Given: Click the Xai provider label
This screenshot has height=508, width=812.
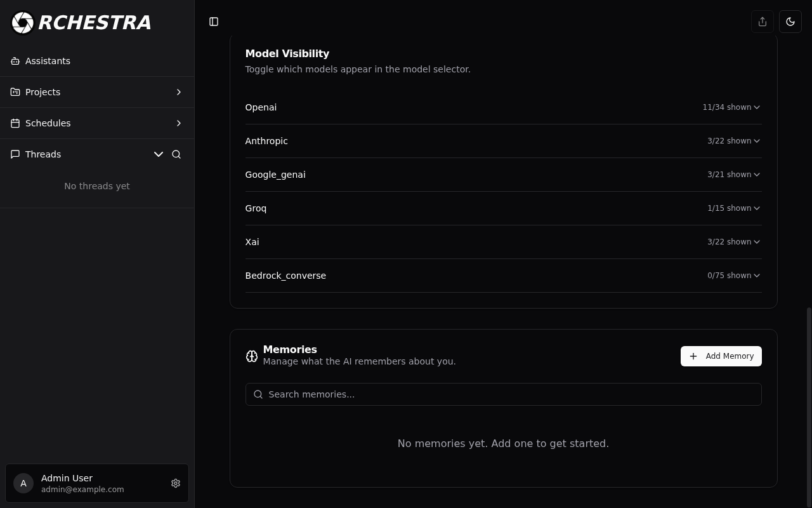Looking at the screenshot, I should (x=252, y=242).
